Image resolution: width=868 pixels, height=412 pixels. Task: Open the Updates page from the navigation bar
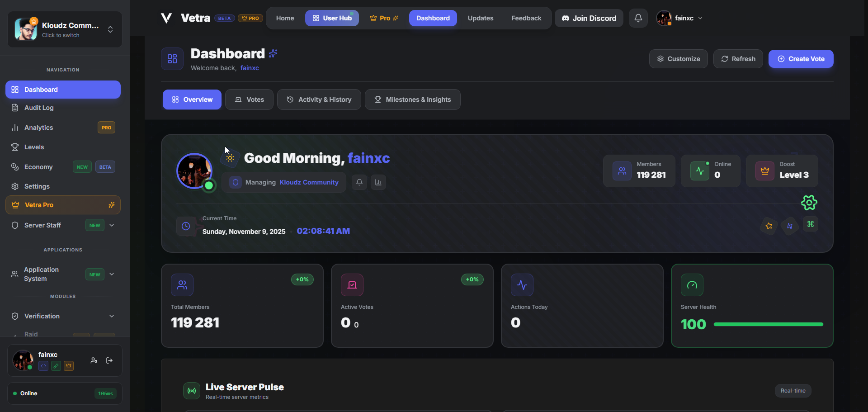[480, 18]
